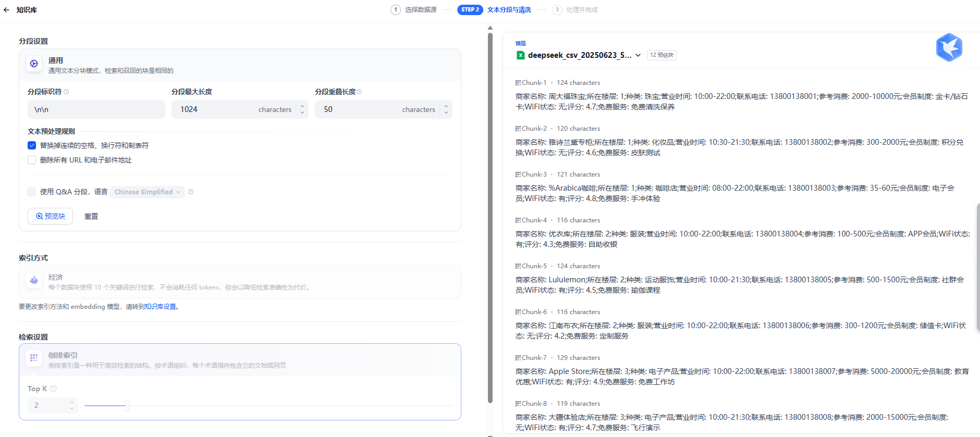Image resolution: width=980 pixels, height=437 pixels.
Task: Click the 分段最大长度 stepper arrows
Action: pyautogui.click(x=302, y=109)
